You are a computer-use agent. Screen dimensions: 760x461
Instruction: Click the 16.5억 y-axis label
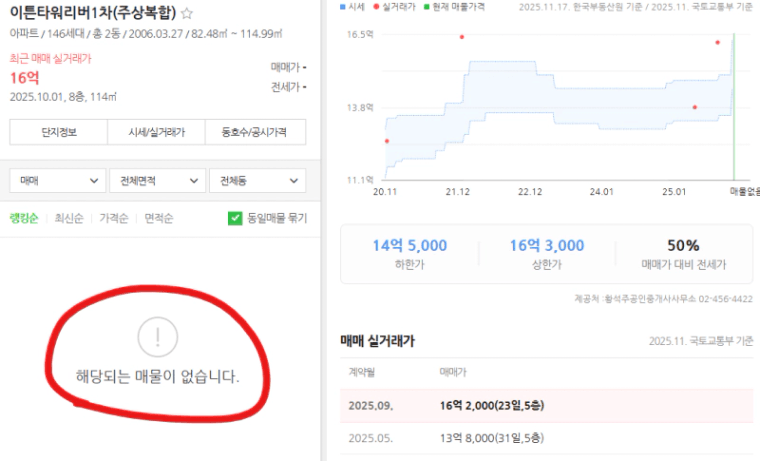click(x=360, y=34)
